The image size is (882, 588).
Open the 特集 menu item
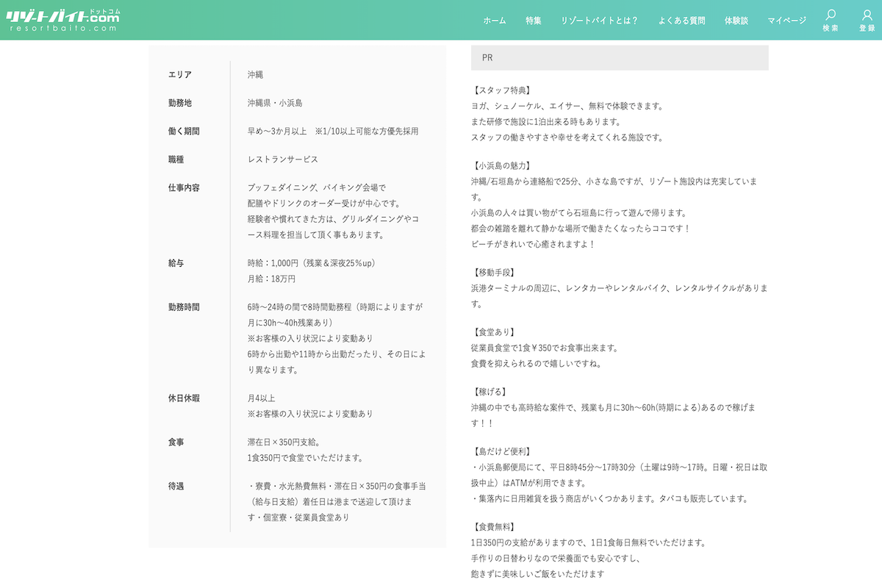(534, 21)
